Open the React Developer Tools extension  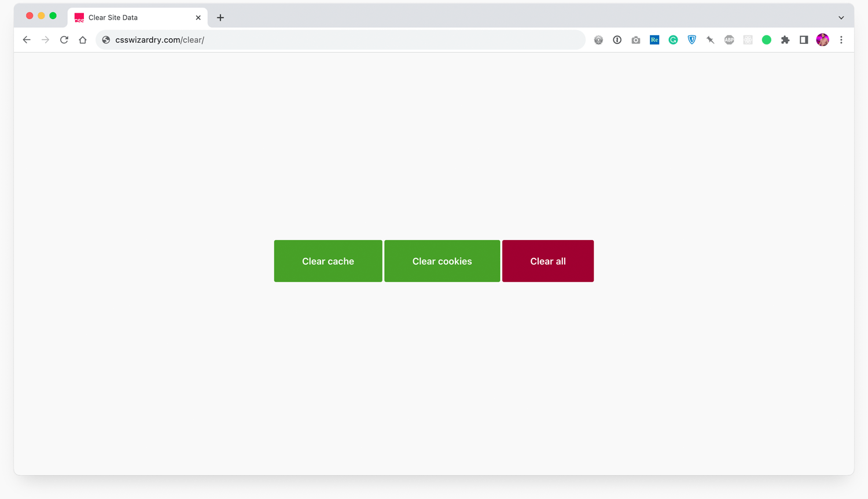pyautogui.click(x=748, y=40)
